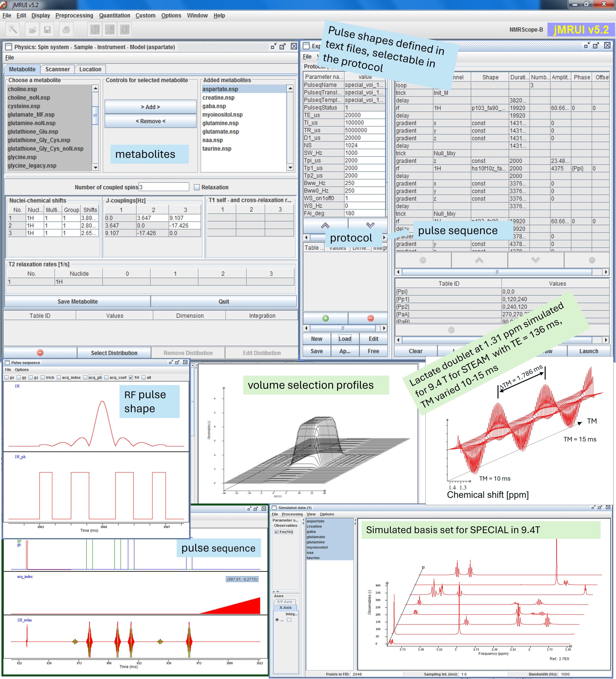Enable the Relaxation checkbox
The image size is (616, 679).
pyautogui.click(x=197, y=187)
